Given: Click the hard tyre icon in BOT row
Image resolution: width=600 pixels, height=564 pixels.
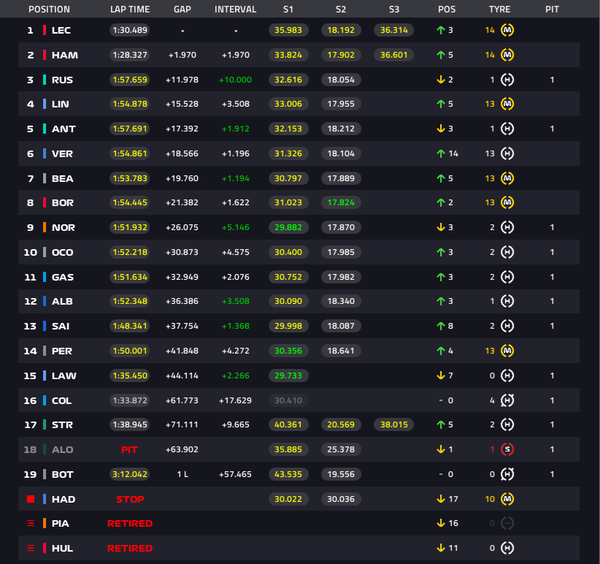Looking at the screenshot, I should click(507, 474).
